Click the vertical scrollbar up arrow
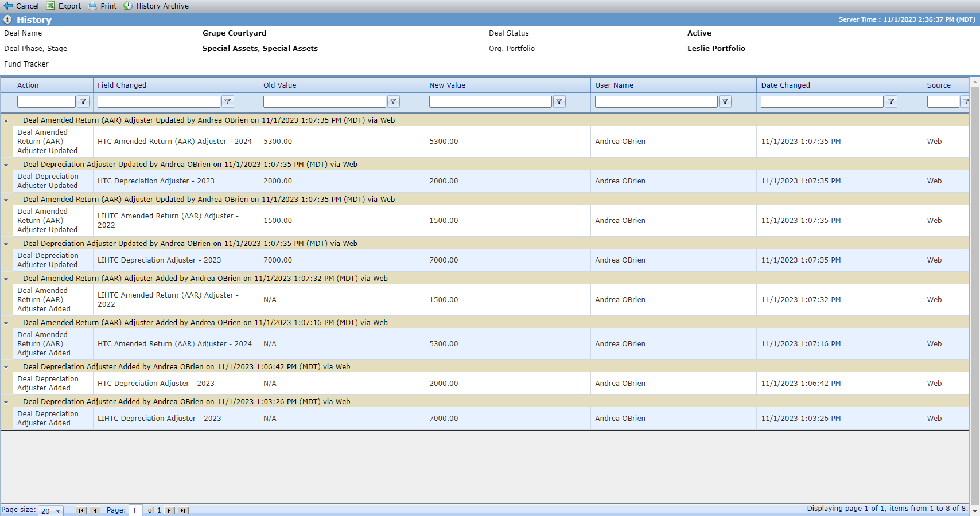 (975, 82)
